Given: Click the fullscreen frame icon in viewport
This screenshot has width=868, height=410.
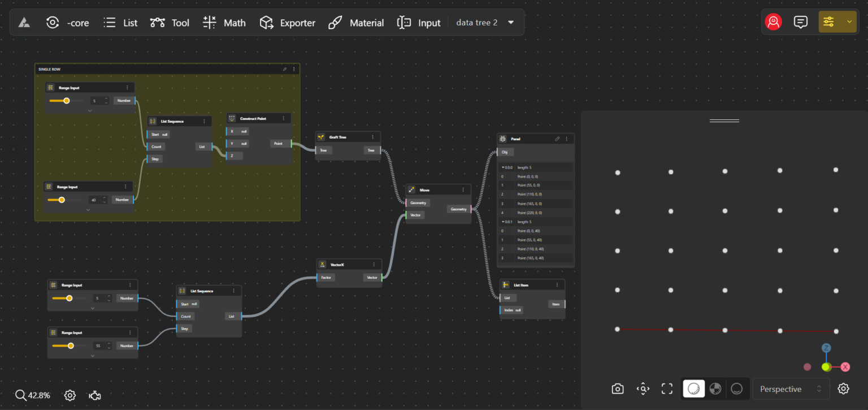Looking at the screenshot, I should pos(667,389).
